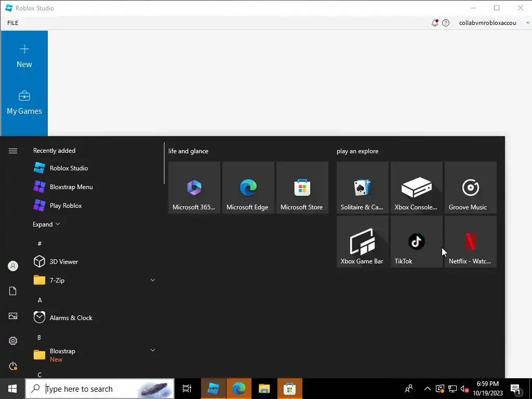Open the Netflix tile

pyautogui.click(x=471, y=242)
